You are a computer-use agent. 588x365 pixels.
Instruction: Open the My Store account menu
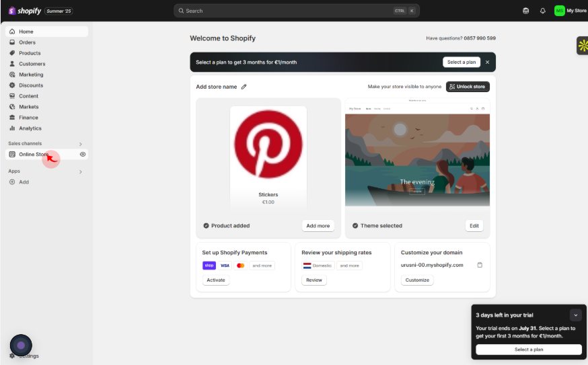pos(571,11)
